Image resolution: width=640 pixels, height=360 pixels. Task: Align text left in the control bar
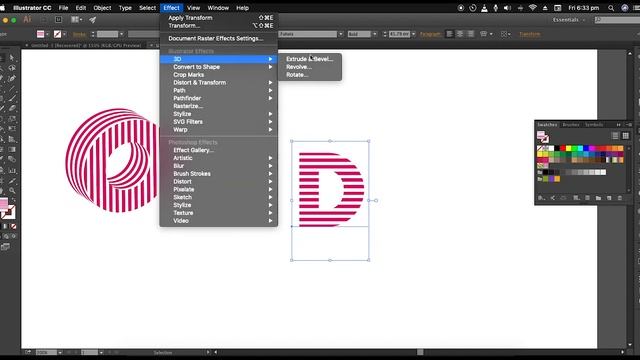tap(449, 34)
